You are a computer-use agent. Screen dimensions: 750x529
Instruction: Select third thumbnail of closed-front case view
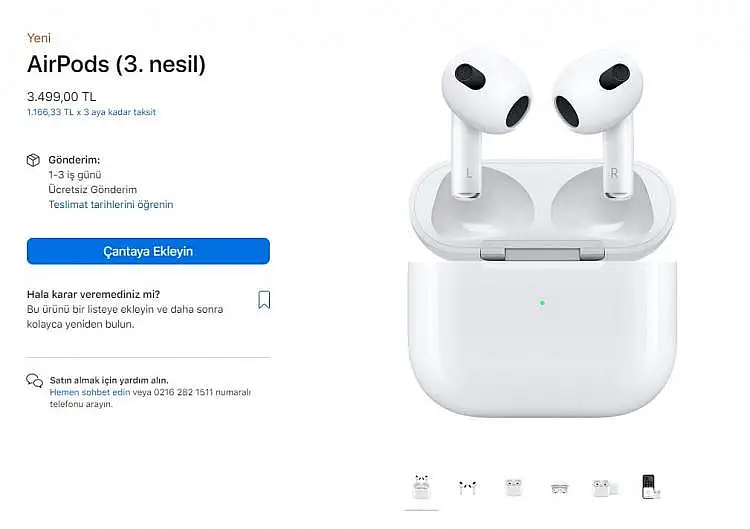(x=513, y=487)
